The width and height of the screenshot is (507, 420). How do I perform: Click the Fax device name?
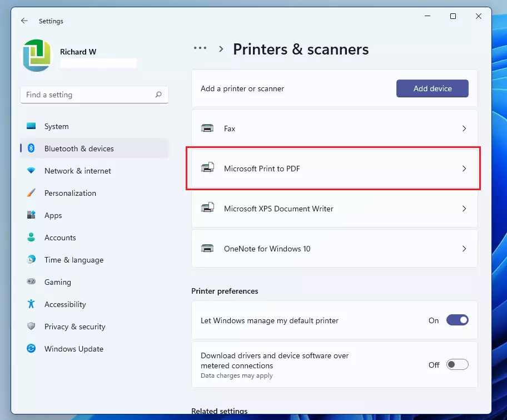[230, 129]
